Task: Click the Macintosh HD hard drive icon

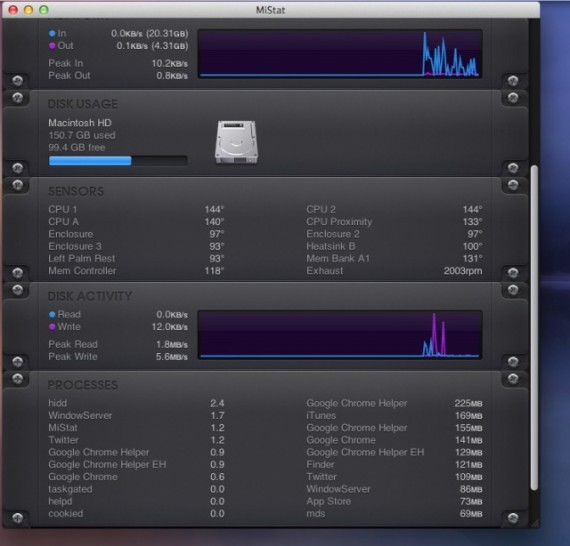Action: [x=236, y=142]
